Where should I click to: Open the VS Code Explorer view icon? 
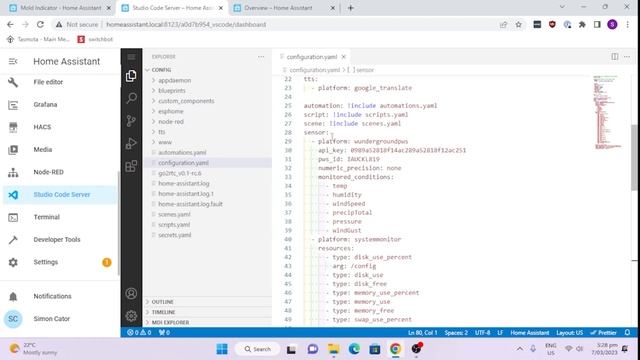tap(131, 76)
